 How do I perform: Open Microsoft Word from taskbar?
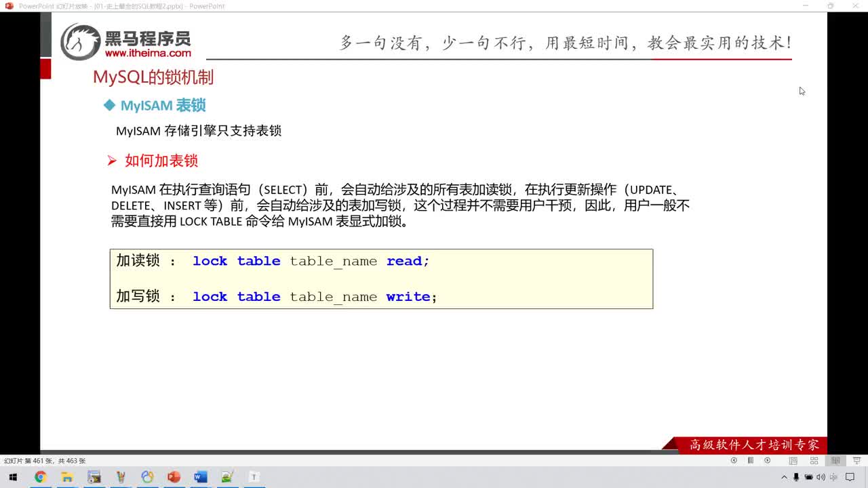[200, 477]
